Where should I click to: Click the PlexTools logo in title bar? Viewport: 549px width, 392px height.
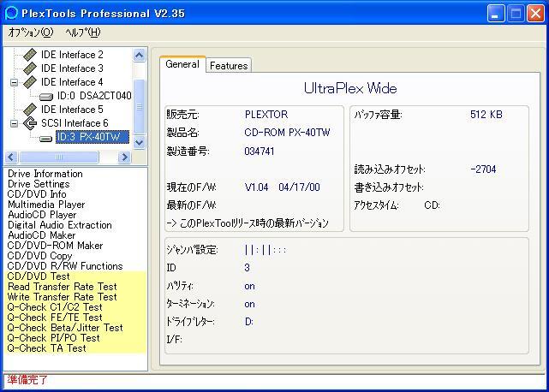[x=11, y=14]
